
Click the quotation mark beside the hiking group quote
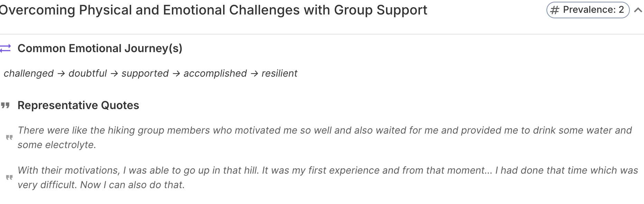[x=9, y=137]
